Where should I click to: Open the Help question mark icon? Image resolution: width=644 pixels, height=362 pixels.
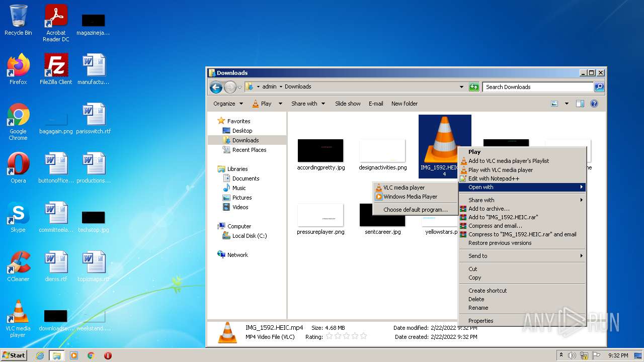pos(594,104)
